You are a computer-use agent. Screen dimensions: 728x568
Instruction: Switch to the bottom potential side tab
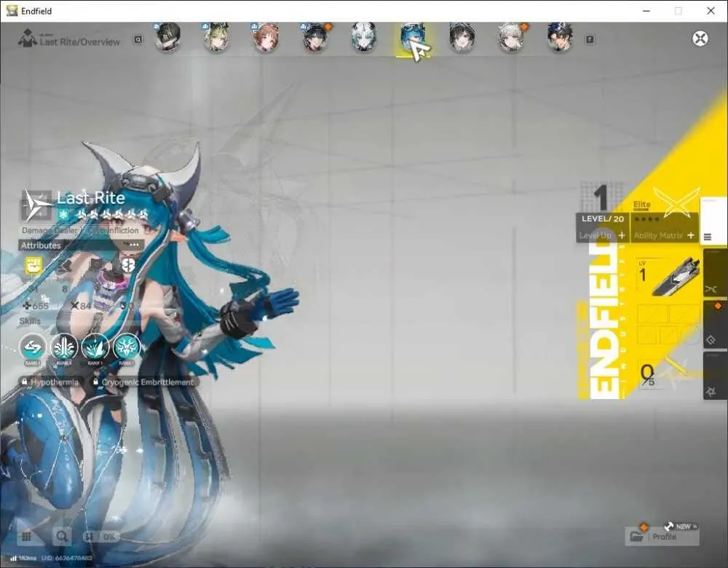click(715, 376)
